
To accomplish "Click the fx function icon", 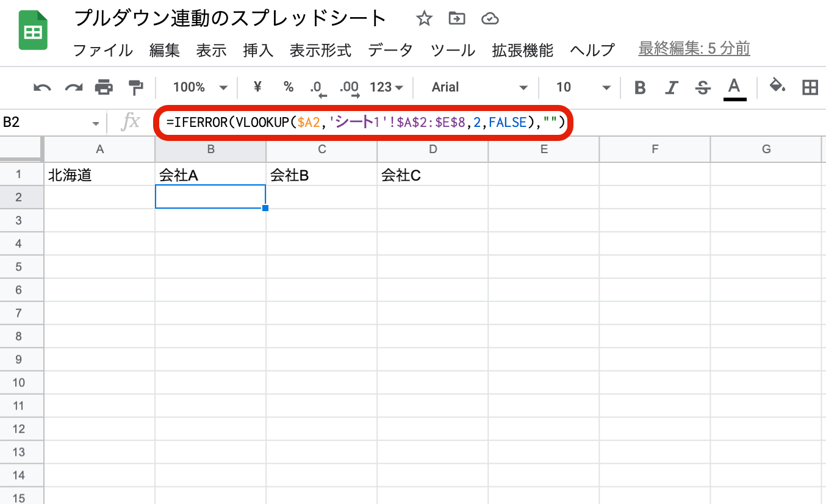I will pos(131,122).
